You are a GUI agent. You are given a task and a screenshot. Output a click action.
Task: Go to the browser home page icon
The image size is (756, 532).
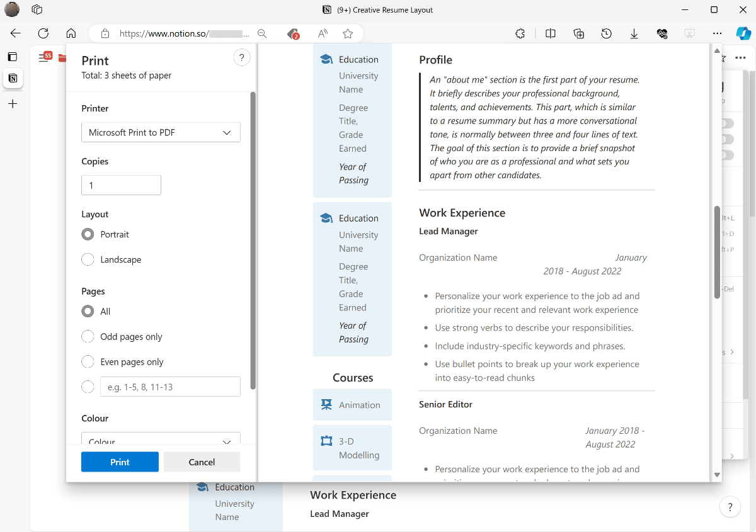coord(71,33)
